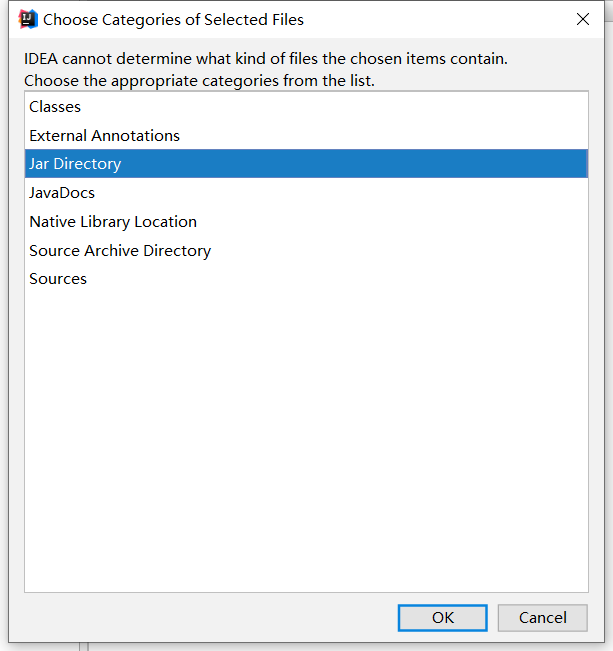Select the Classes category
The image size is (613, 651).
pyautogui.click(x=55, y=107)
